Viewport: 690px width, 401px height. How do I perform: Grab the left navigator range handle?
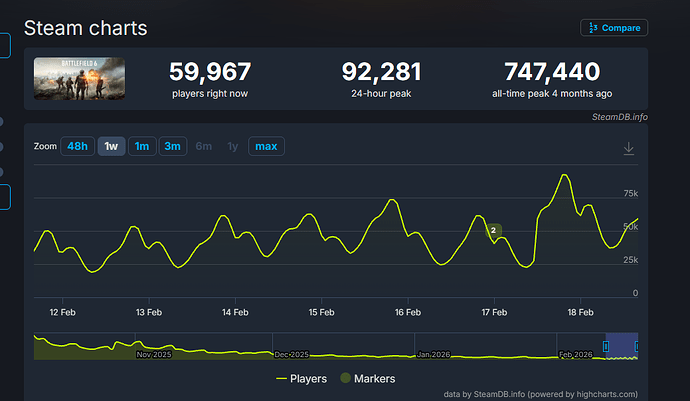[606, 346]
